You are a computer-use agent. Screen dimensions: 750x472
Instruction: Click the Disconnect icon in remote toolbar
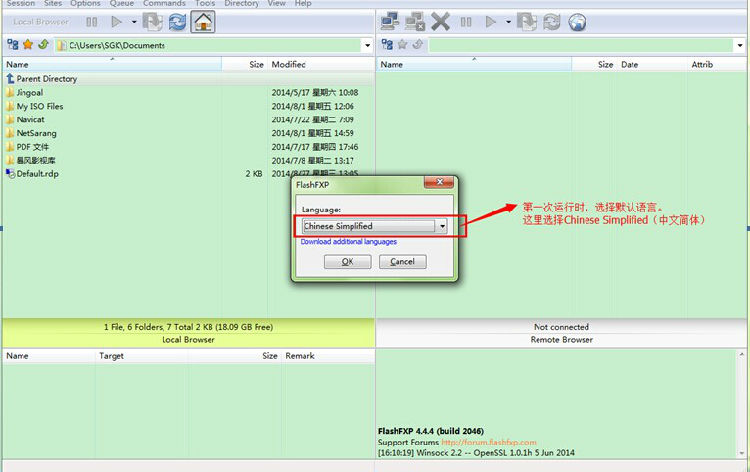pyautogui.click(x=415, y=21)
